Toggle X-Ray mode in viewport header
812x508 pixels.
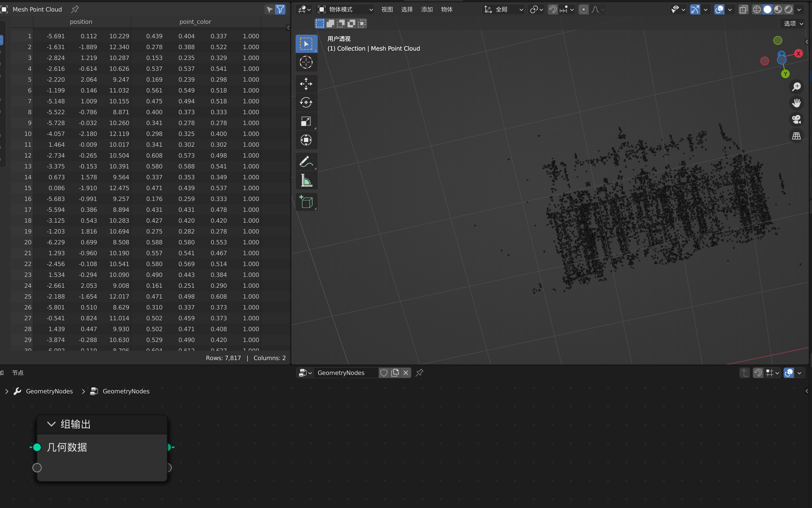click(744, 9)
